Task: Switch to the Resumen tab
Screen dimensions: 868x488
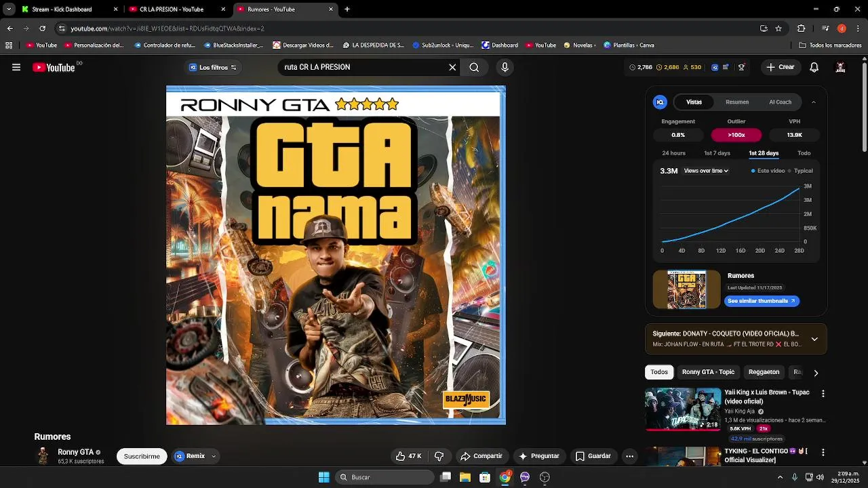Action: coord(737,102)
